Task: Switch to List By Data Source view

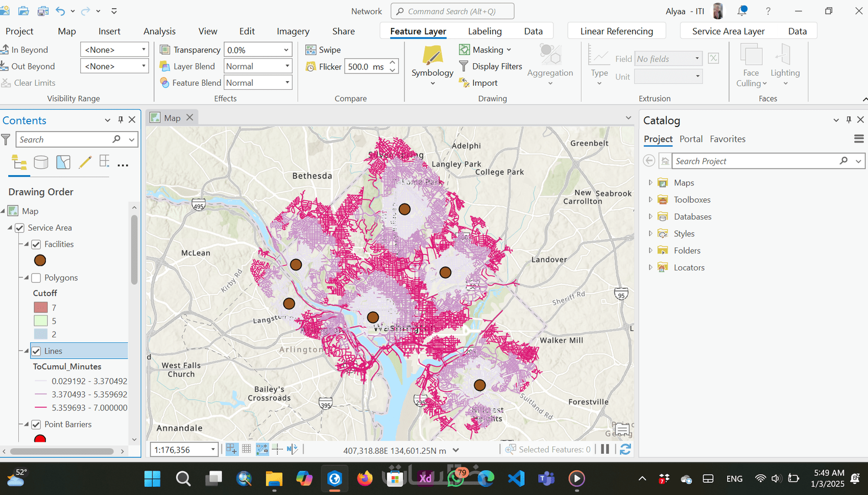Action: coord(41,163)
